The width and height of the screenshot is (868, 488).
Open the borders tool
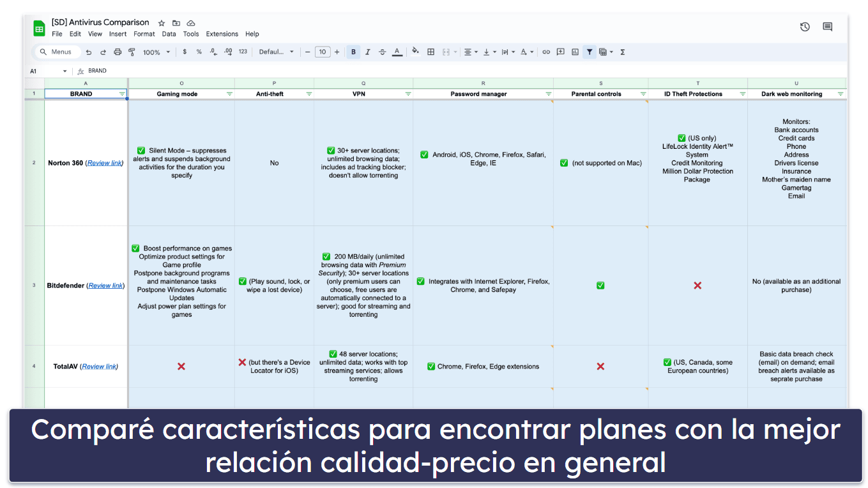(x=431, y=52)
